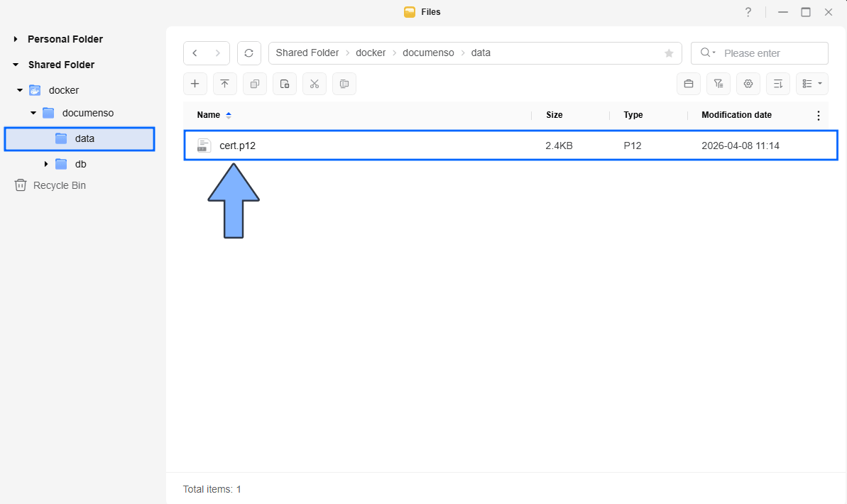Sort by Modification date column header

tap(736, 115)
